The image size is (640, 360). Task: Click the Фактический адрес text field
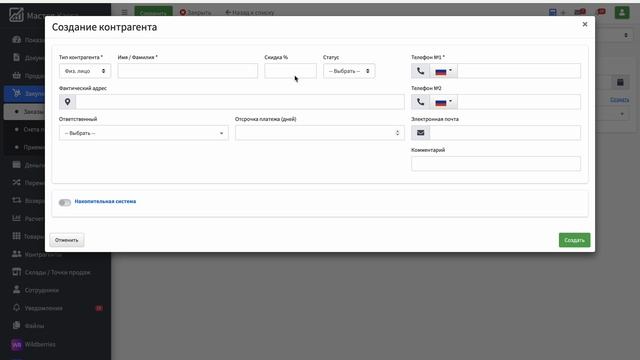pos(240,102)
